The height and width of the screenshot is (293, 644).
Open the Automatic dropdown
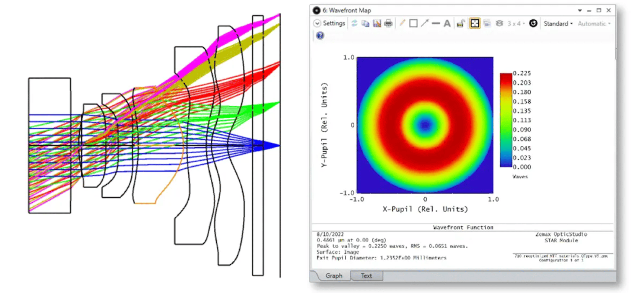pyautogui.click(x=594, y=23)
